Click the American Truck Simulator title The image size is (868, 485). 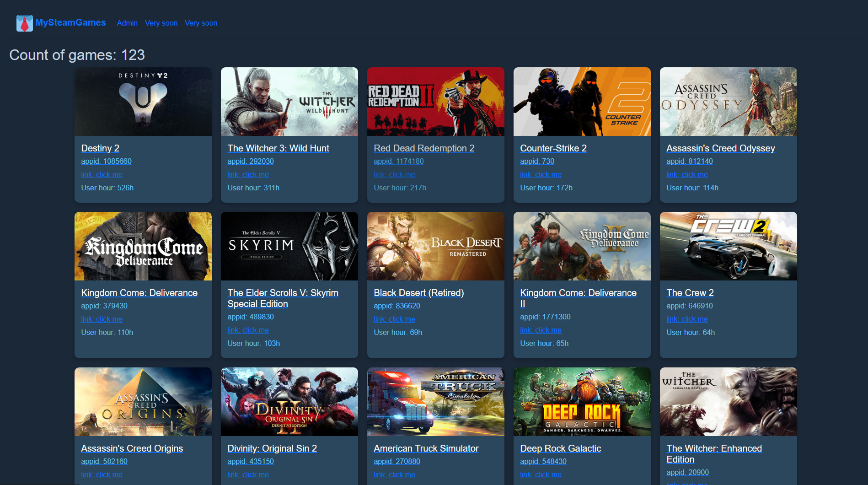coord(426,448)
